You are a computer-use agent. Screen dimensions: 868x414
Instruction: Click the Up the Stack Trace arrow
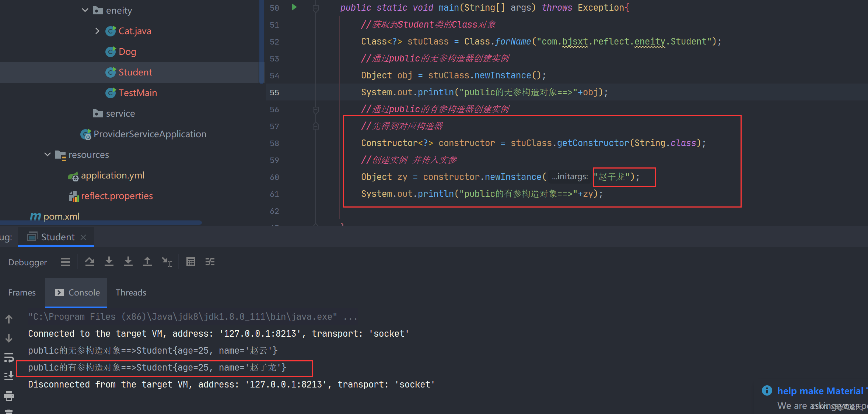click(x=9, y=319)
